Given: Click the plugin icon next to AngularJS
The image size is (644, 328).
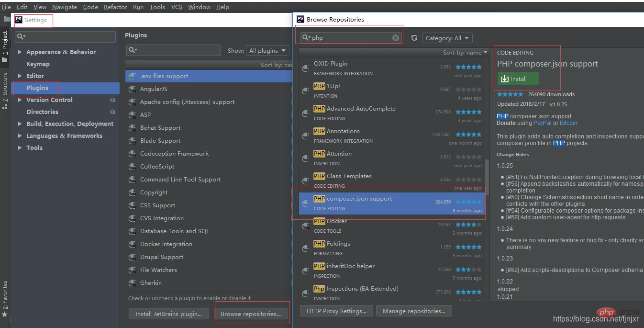Looking at the screenshot, I should (x=132, y=89).
